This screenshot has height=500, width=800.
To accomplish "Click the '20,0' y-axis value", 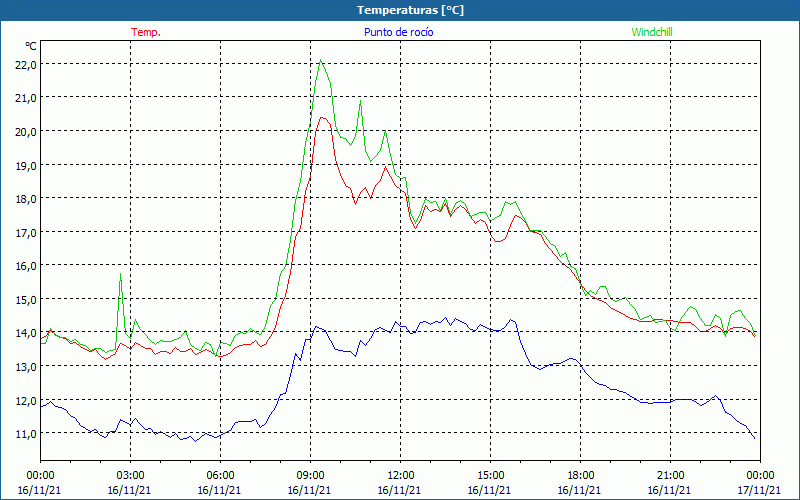I will coord(26,132).
